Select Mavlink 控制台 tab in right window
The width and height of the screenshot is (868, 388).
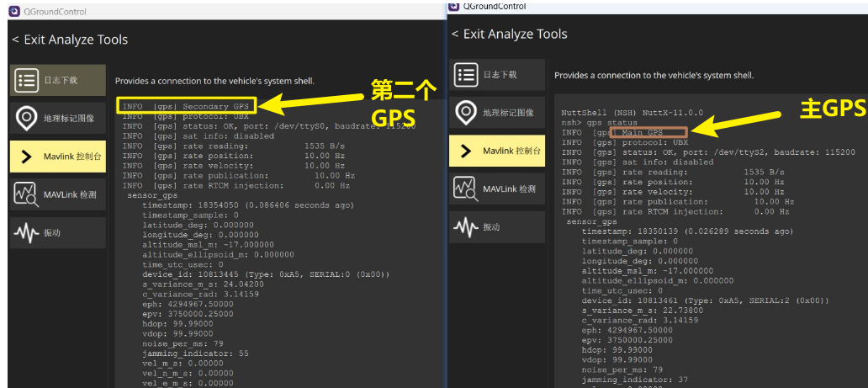pos(497,151)
